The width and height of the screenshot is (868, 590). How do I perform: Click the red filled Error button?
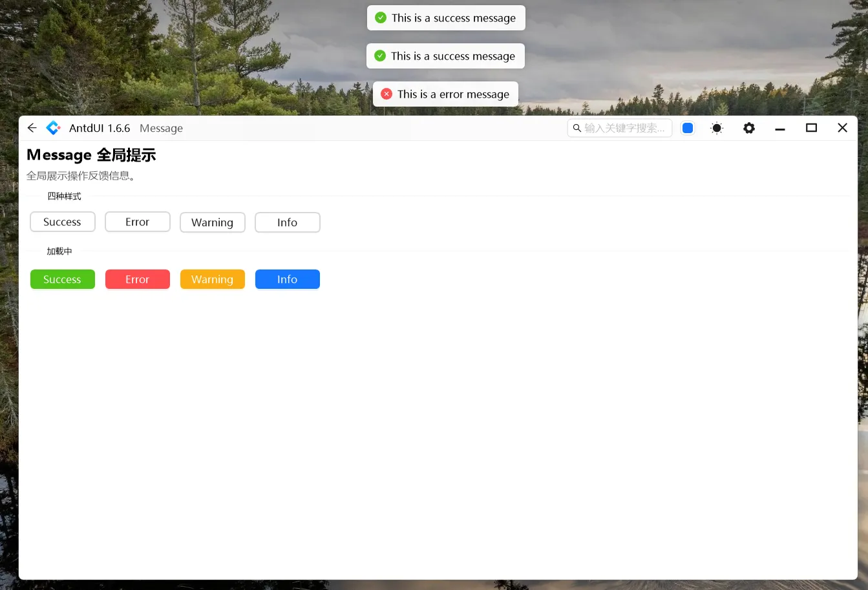[x=138, y=279]
